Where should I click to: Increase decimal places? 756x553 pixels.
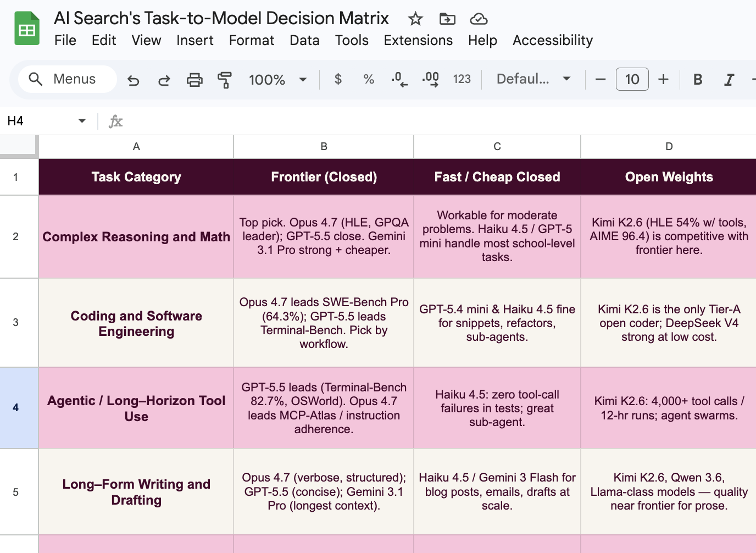[x=430, y=80]
